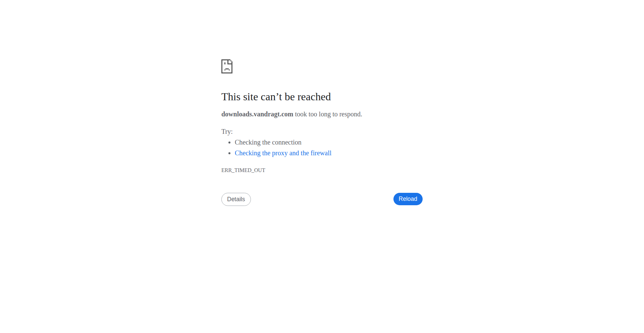Click the bullet before the proxy link
The height and width of the screenshot is (333, 644).
coord(229,153)
